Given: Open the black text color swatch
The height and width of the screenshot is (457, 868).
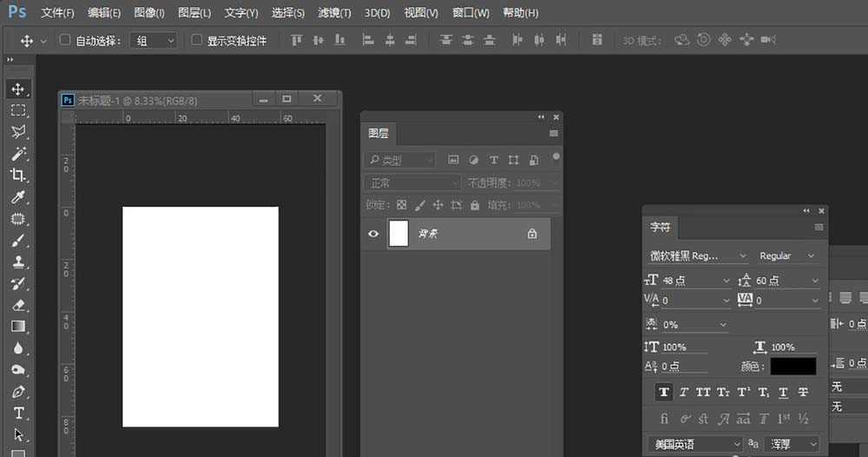Looking at the screenshot, I should 792,367.
